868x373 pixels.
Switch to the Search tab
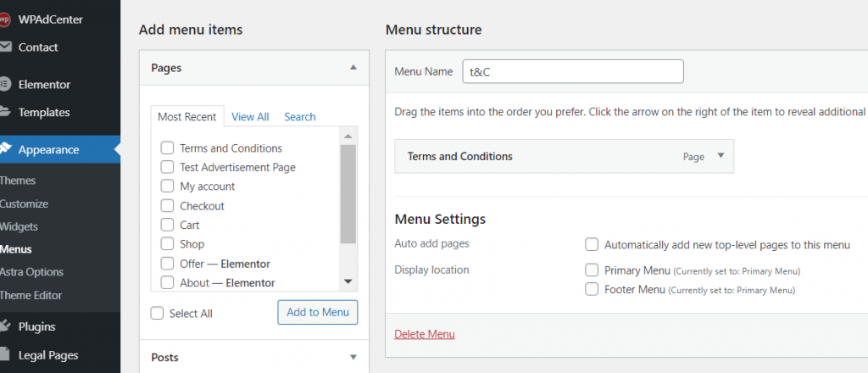point(300,117)
